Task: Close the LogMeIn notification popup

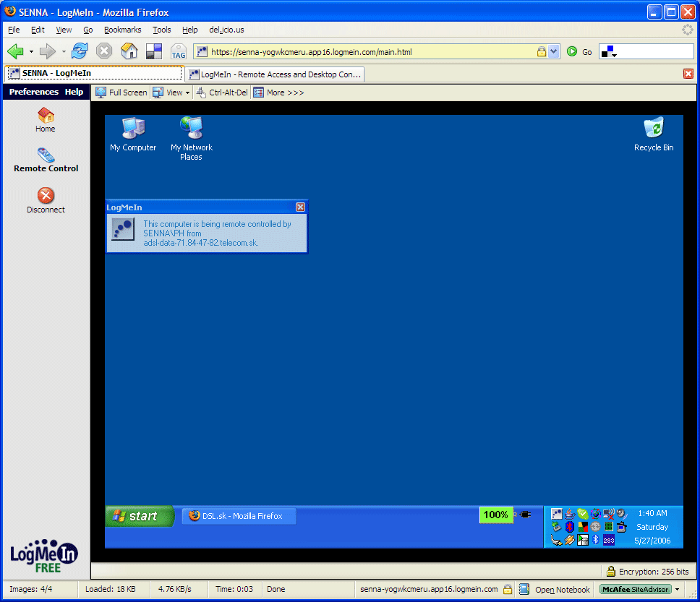Action: point(300,207)
